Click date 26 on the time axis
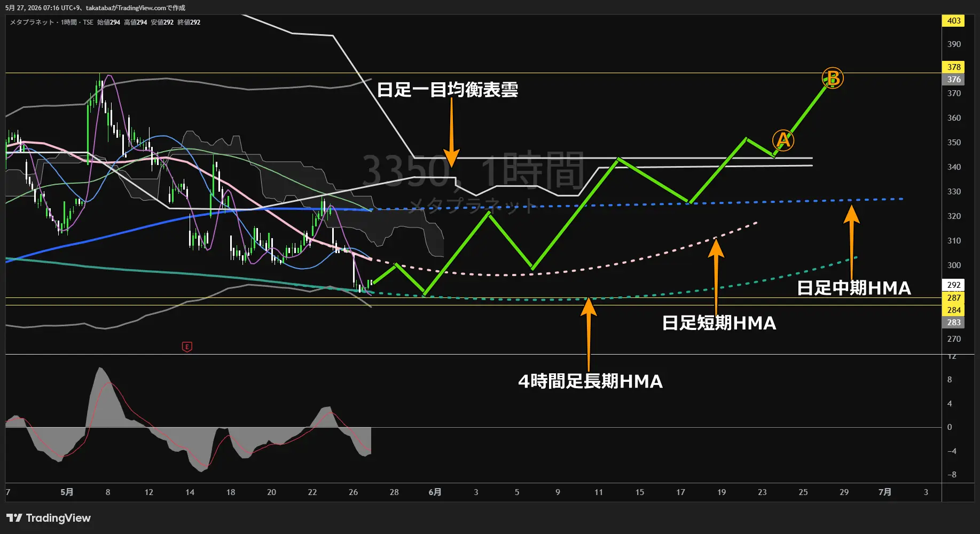The width and height of the screenshot is (980, 534). click(x=353, y=492)
